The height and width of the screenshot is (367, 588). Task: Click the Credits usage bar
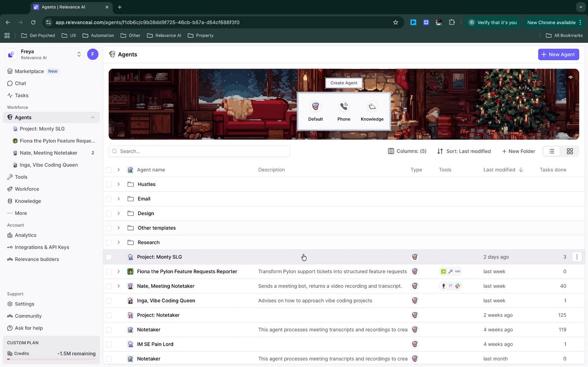point(51,359)
